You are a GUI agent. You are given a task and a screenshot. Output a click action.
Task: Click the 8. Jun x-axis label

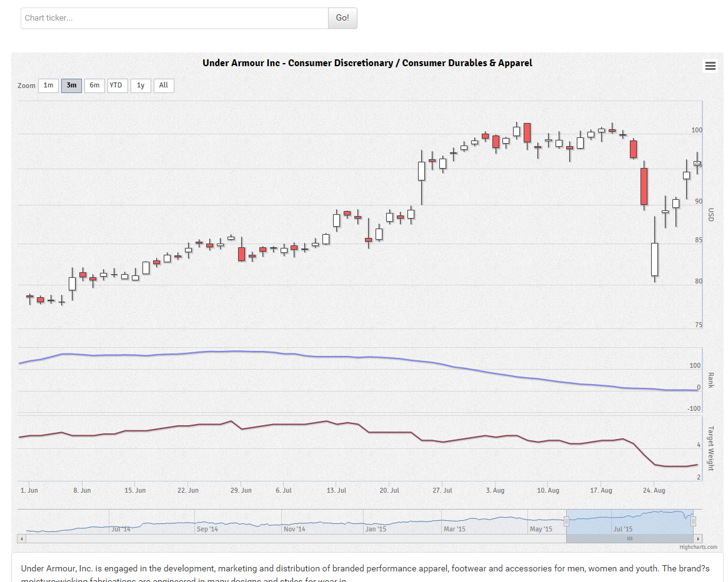(82, 490)
